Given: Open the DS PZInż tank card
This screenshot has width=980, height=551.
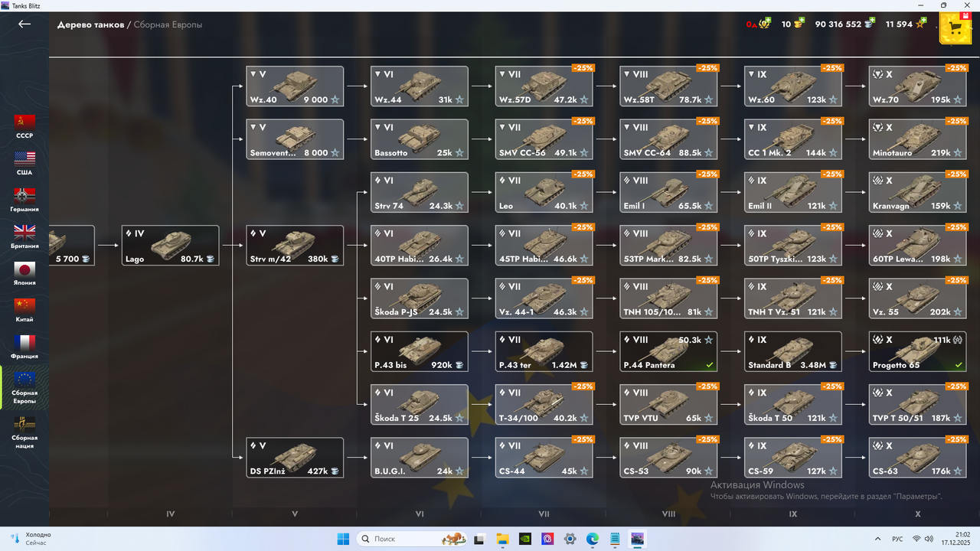Looking at the screenshot, I should 295,458.
